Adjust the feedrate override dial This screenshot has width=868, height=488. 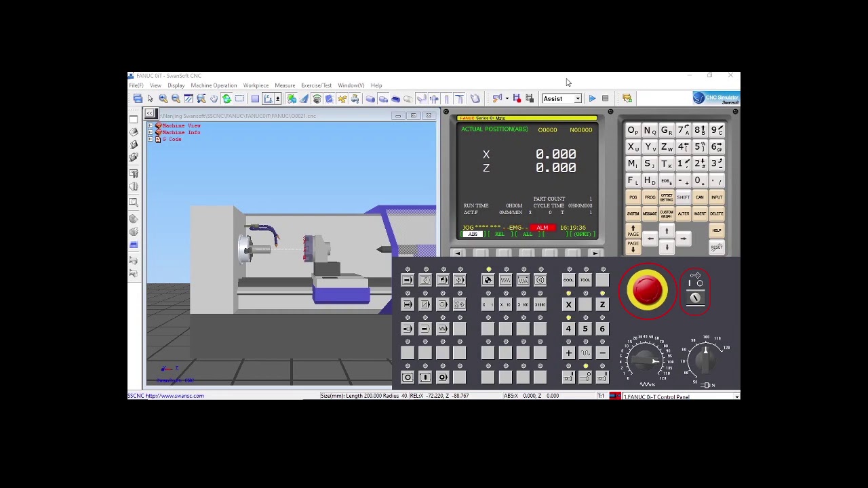(x=644, y=361)
